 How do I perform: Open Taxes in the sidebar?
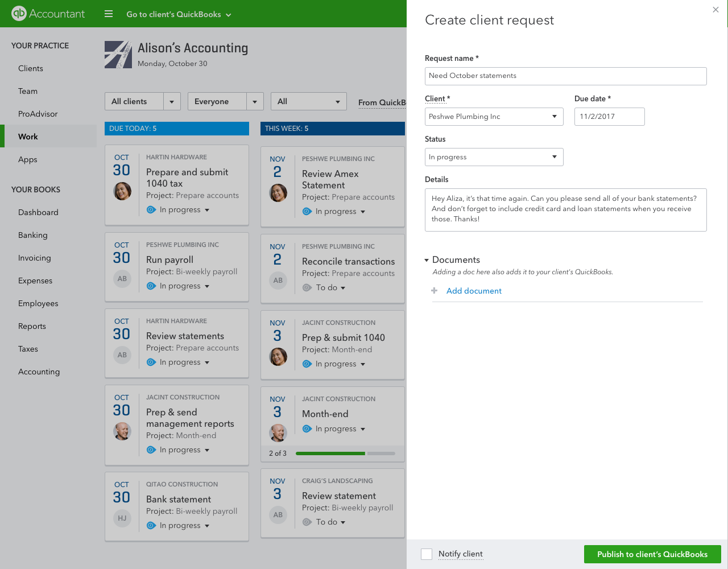point(28,349)
